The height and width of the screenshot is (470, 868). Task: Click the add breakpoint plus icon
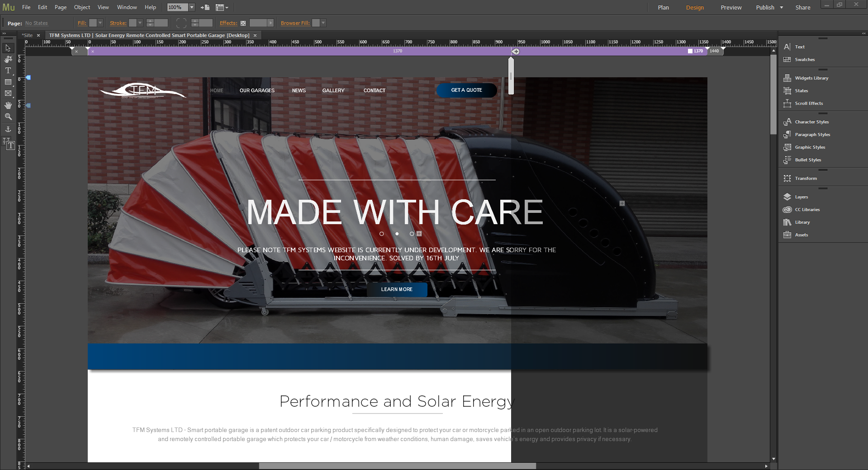point(516,52)
